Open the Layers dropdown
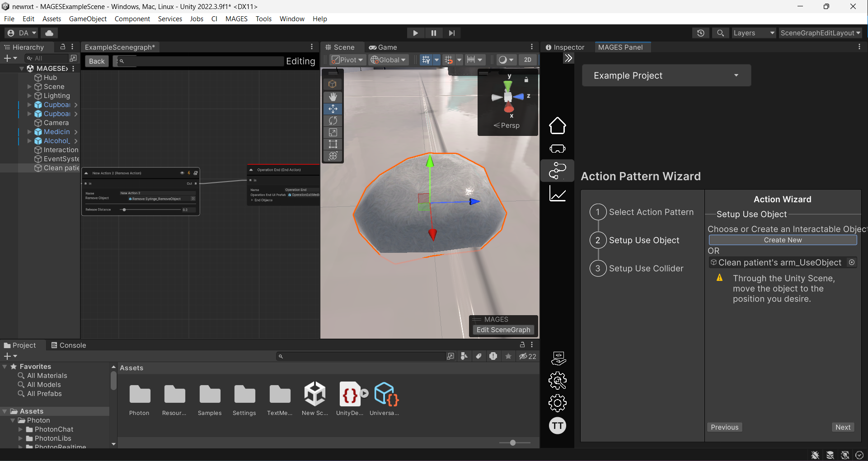The width and height of the screenshot is (868, 461). [754, 33]
